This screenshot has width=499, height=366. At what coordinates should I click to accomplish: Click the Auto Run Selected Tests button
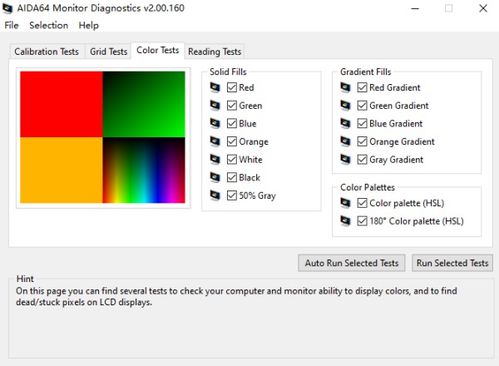[352, 263]
